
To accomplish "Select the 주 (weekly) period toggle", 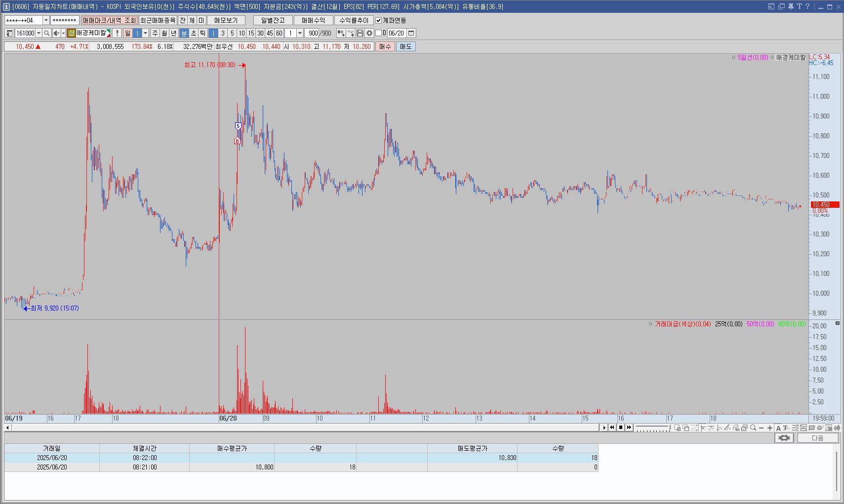I will (155, 33).
